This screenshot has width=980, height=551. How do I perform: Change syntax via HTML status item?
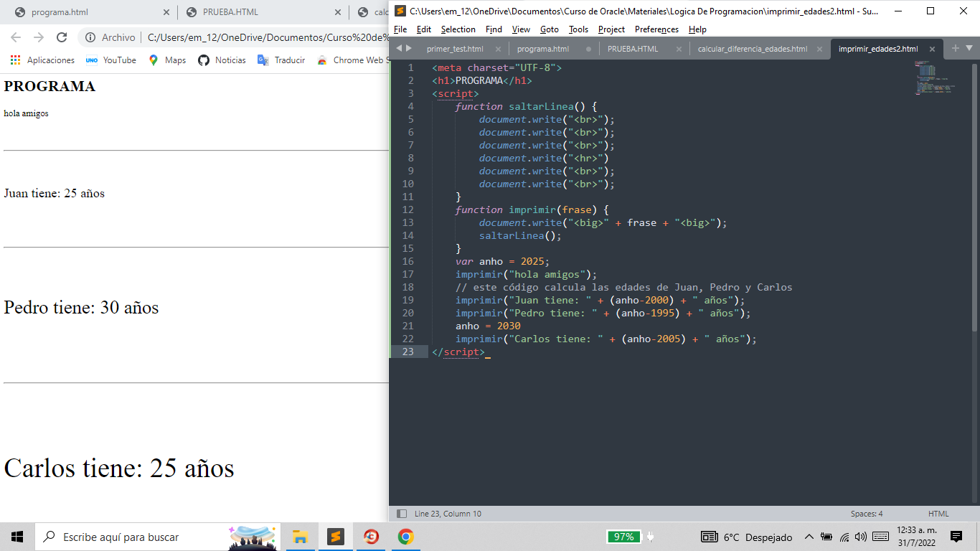(x=938, y=514)
